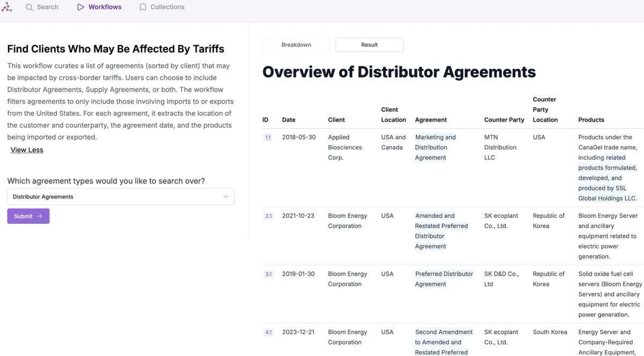The image size is (644, 356).
Task: Click the Counter Party column header
Action: [504, 120]
